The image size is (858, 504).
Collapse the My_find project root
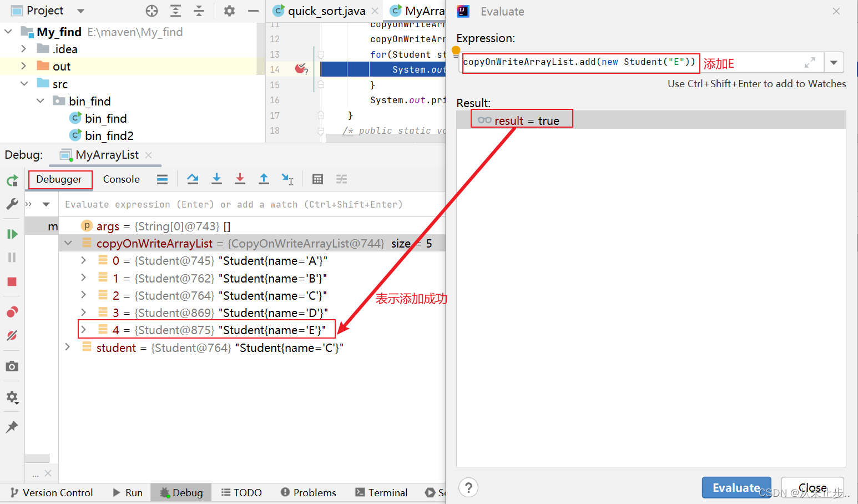[x=8, y=32]
